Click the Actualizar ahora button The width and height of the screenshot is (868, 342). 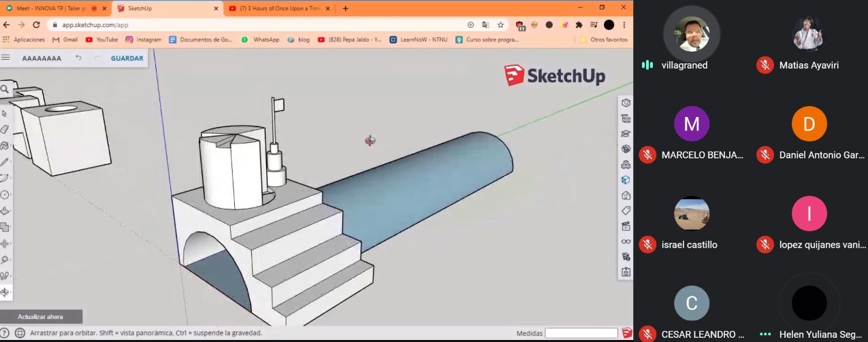tap(40, 317)
